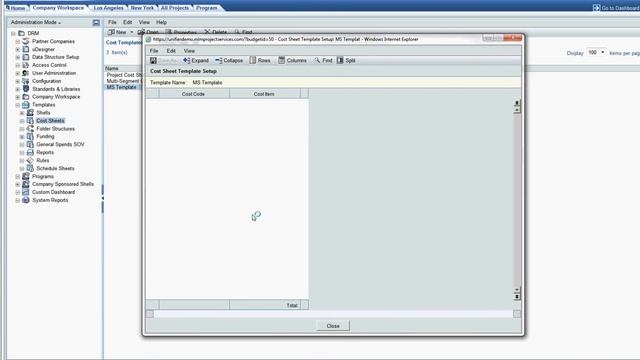640x360 pixels.
Task: Click the Funding node icon
Action: click(30, 136)
